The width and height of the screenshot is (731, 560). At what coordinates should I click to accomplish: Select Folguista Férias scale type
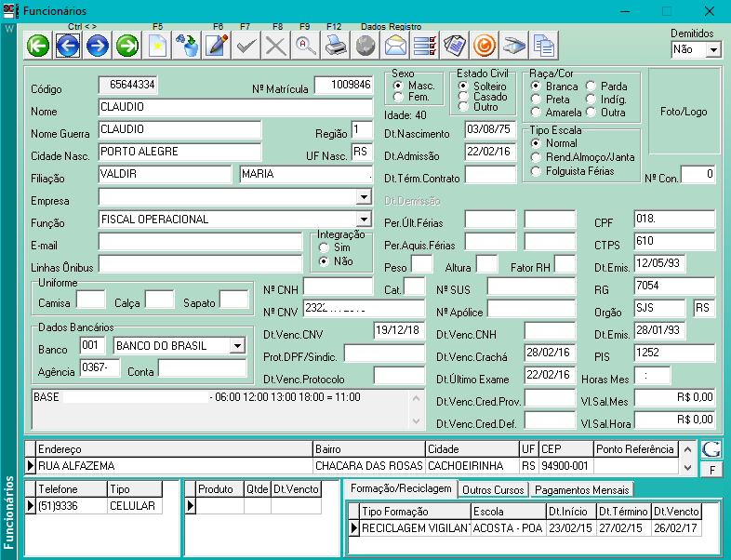click(x=536, y=172)
